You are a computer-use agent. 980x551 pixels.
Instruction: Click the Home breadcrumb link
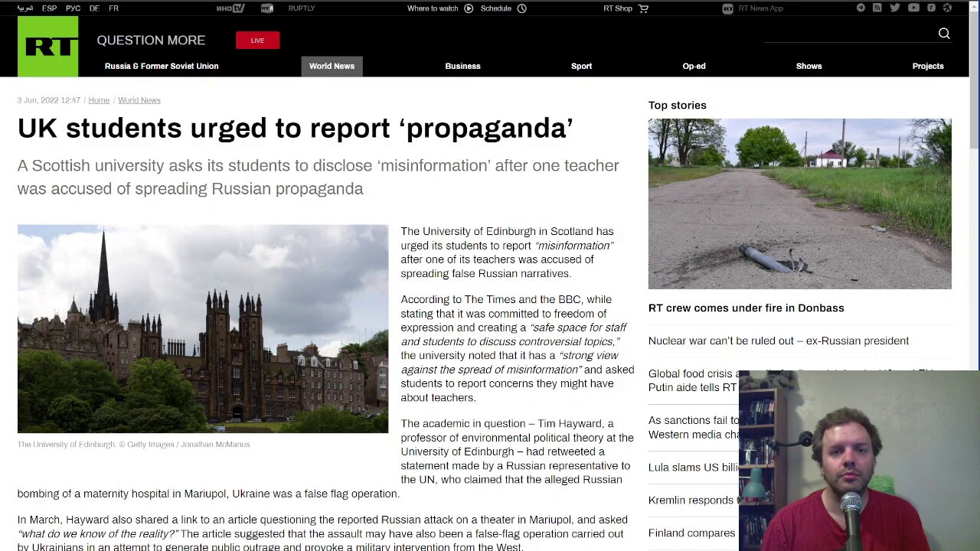click(x=99, y=100)
